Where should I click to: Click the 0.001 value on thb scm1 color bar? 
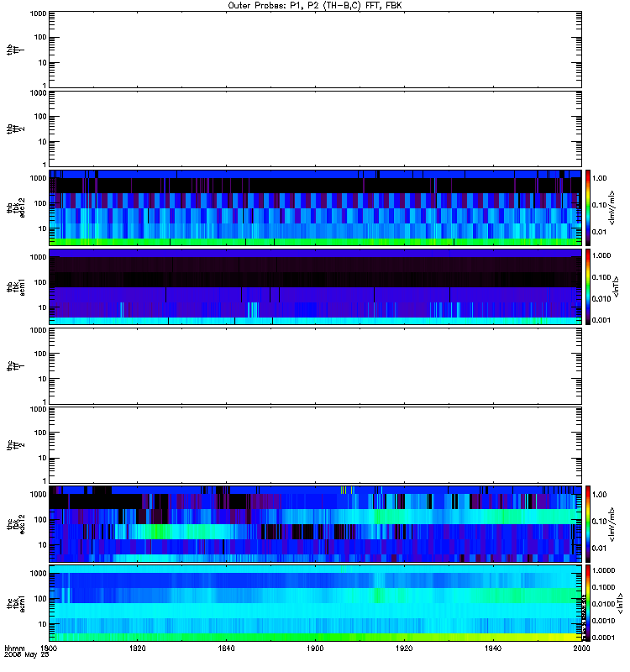[601, 320]
